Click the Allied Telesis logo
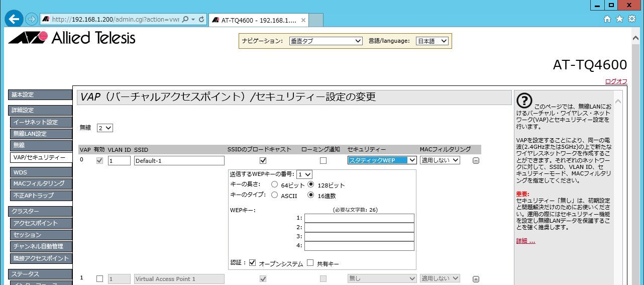The height and width of the screenshot is (285, 644). tap(71, 38)
